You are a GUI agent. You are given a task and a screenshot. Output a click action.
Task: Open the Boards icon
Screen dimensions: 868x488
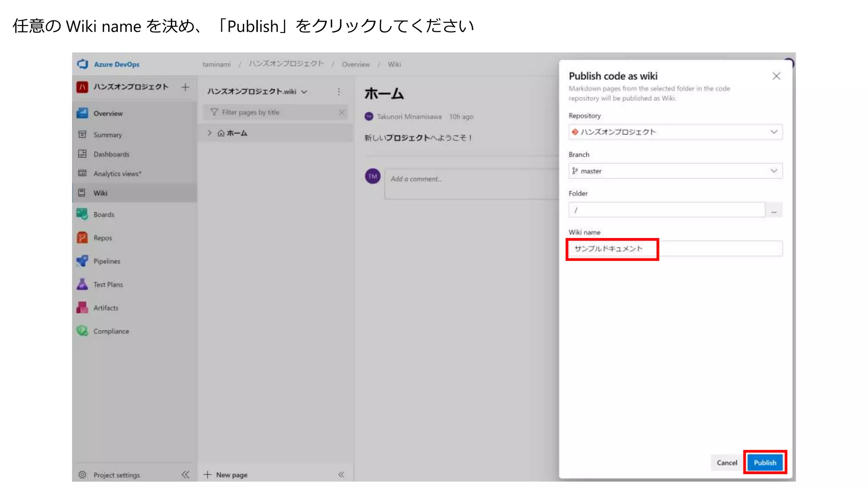tap(82, 214)
